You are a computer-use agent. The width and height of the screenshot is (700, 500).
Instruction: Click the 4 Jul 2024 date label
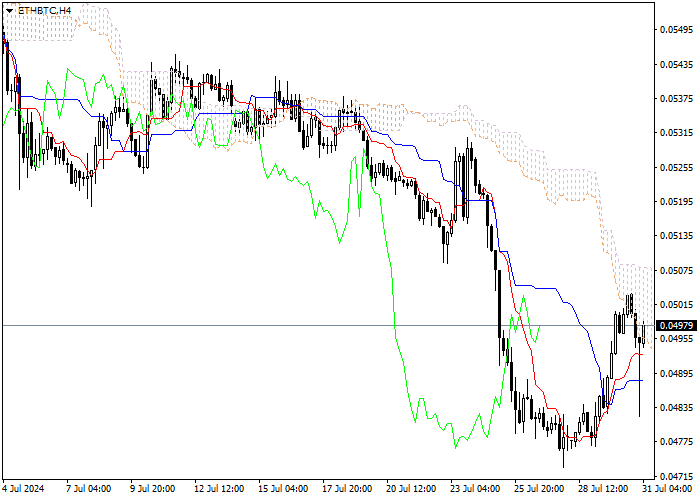[23, 488]
